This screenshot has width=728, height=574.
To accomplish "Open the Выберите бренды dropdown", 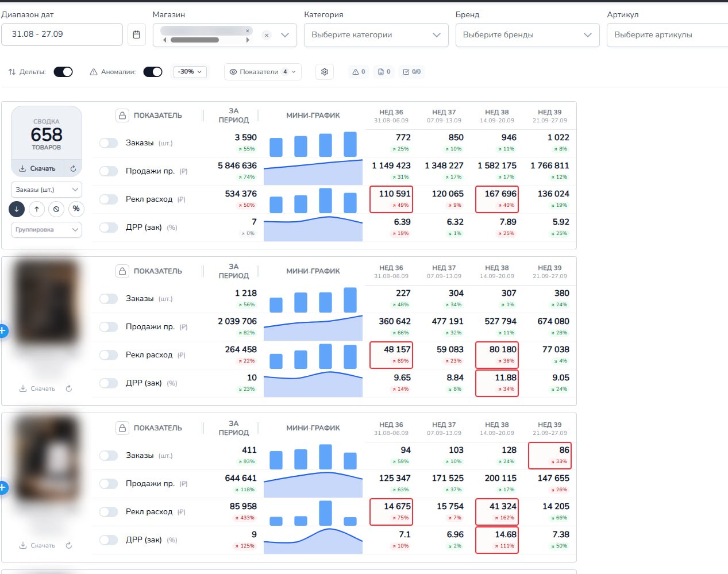I will (527, 35).
